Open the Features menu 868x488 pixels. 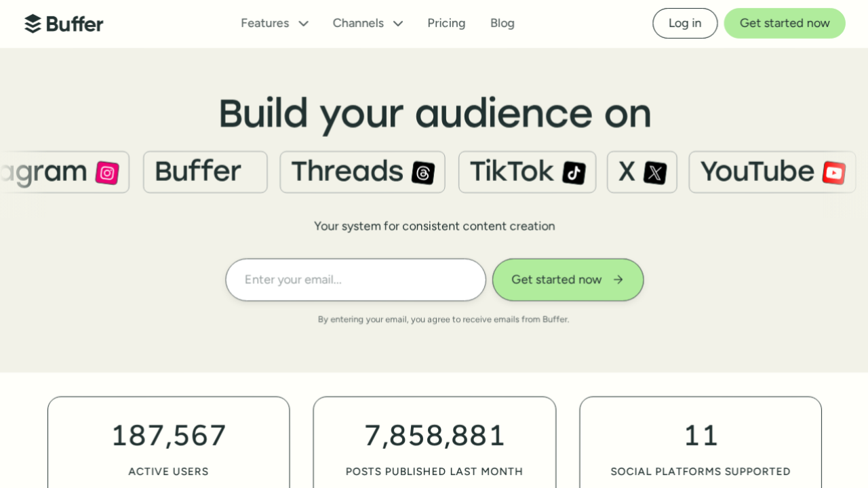[x=275, y=23]
